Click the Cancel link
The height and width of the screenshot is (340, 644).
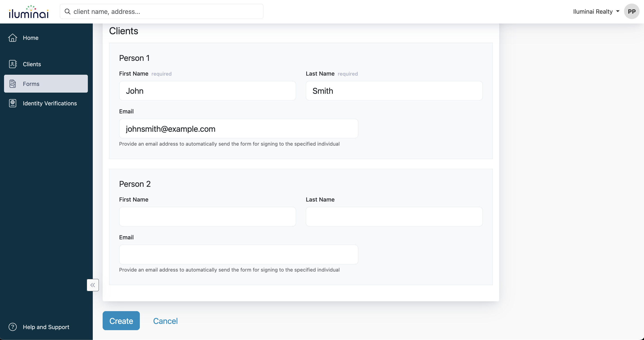coord(165,321)
